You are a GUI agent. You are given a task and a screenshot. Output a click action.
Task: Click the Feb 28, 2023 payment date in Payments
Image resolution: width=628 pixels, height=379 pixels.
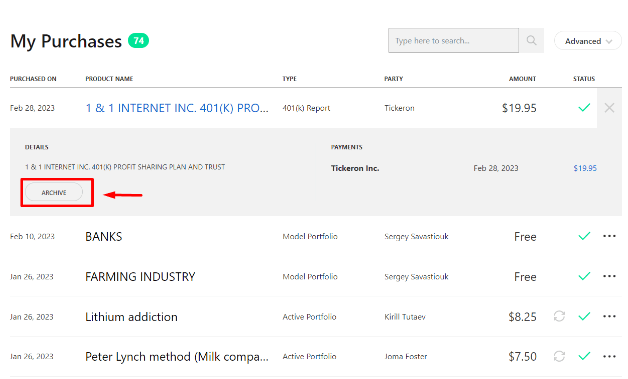(x=496, y=168)
